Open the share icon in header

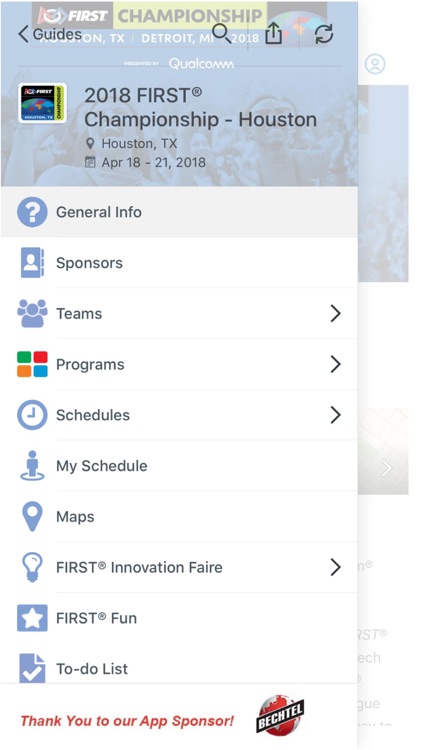[274, 33]
